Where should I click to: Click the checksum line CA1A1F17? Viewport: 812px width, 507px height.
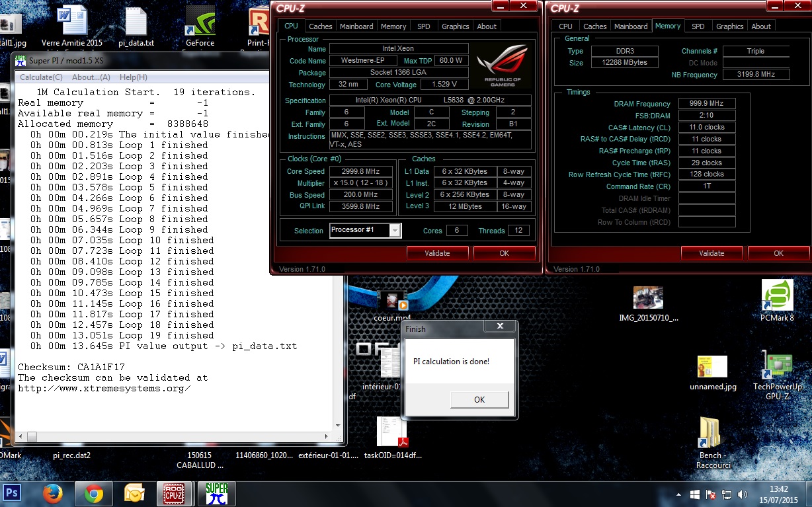[71, 367]
